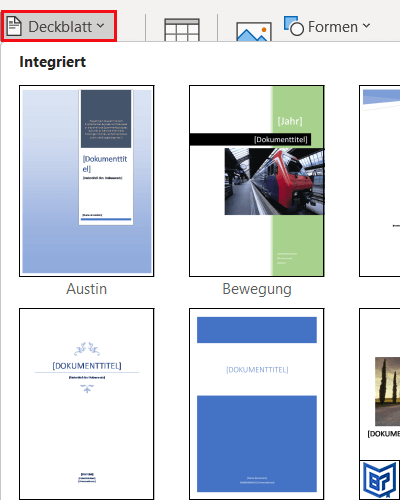Pick the cover page with two blue blocks
Screen dimensions: 400x500
click(257, 404)
